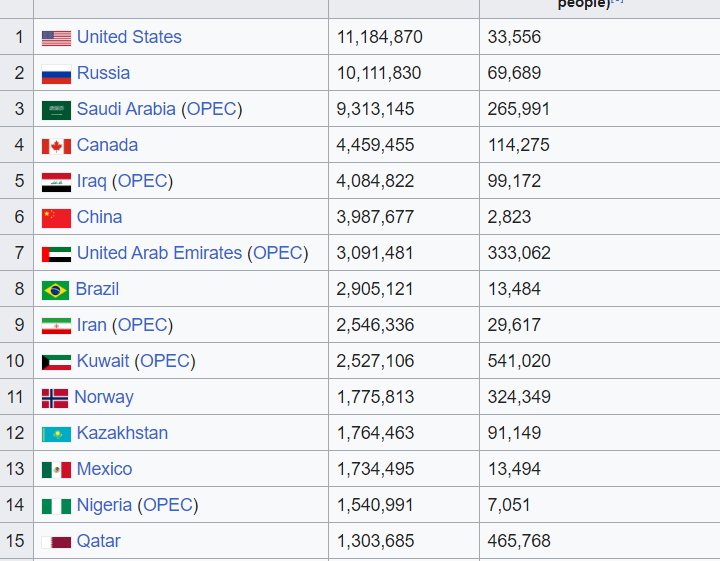Select the value 4,459,455

[x=375, y=145]
